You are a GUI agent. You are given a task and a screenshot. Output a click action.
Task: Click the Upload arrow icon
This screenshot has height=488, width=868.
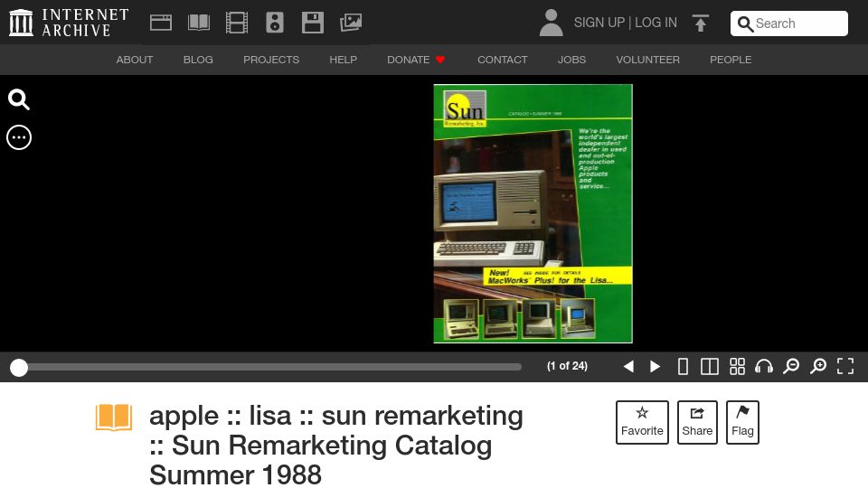700,23
